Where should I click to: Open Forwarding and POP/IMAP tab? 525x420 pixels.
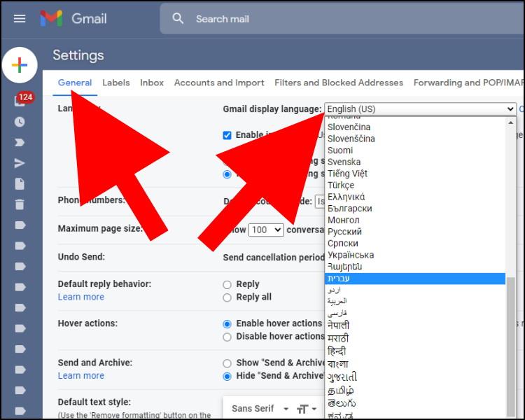(x=468, y=83)
